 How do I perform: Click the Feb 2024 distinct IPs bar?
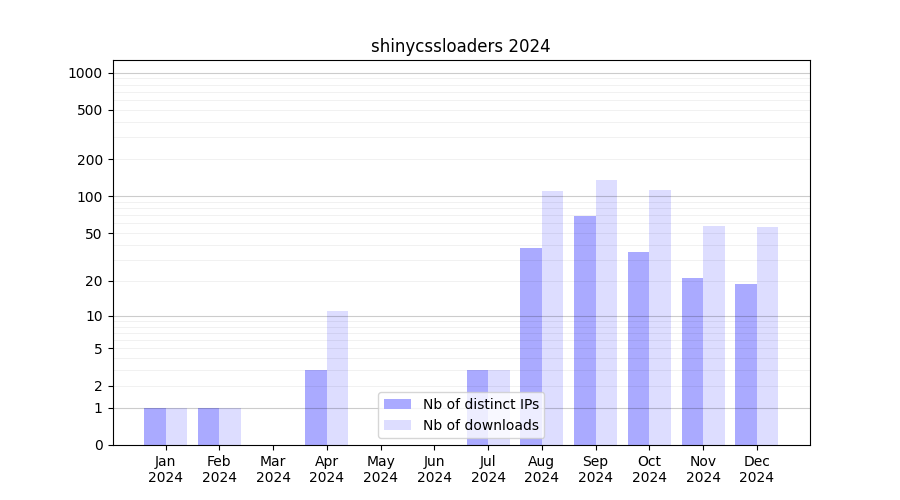click(208, 426)
